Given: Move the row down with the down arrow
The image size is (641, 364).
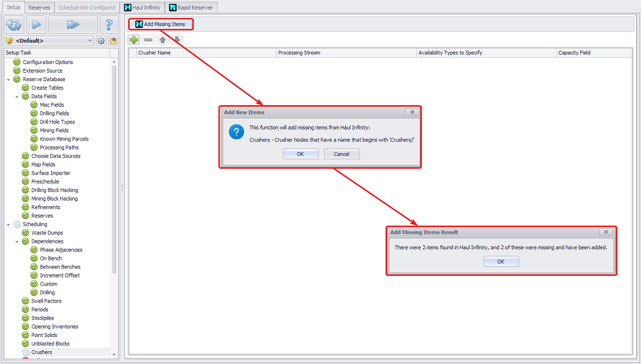Looking at the screenshot, I should 177,40.
